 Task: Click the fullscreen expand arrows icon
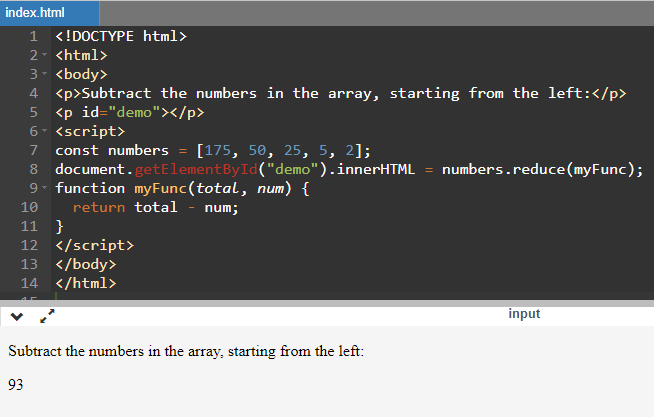[47, 316]
